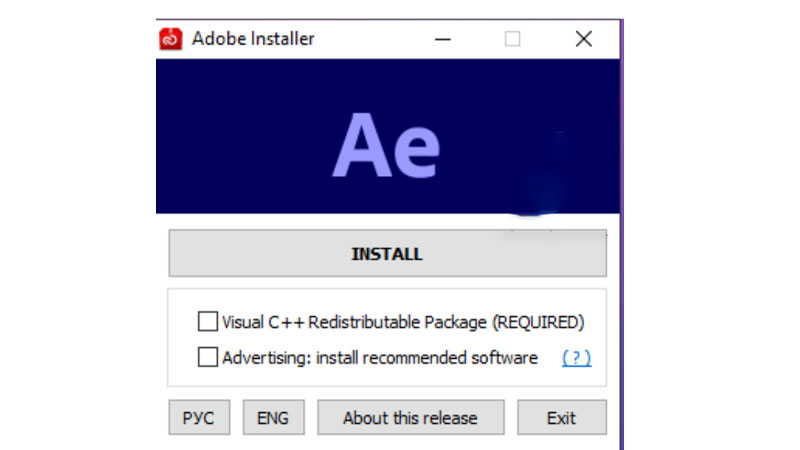The height and width of the screenshot is (450, 800).
Task: Click the Adobe Installer title bar icon
Action: pos(170,39)
